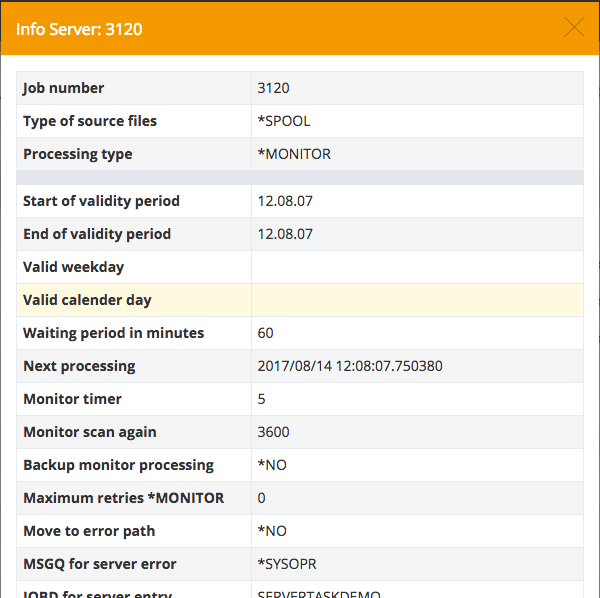
Task: Click the job number value 3120
Action: pos(273,88)
